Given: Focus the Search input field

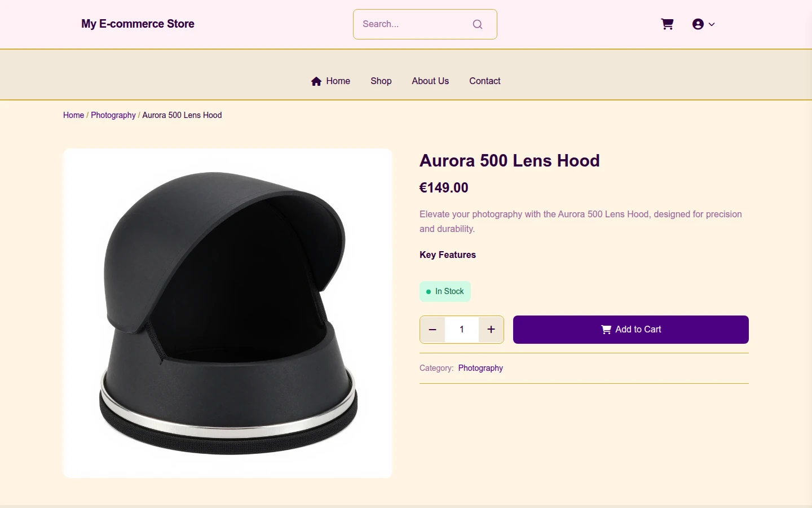Looking at the screenshot, I should [425, 24].
